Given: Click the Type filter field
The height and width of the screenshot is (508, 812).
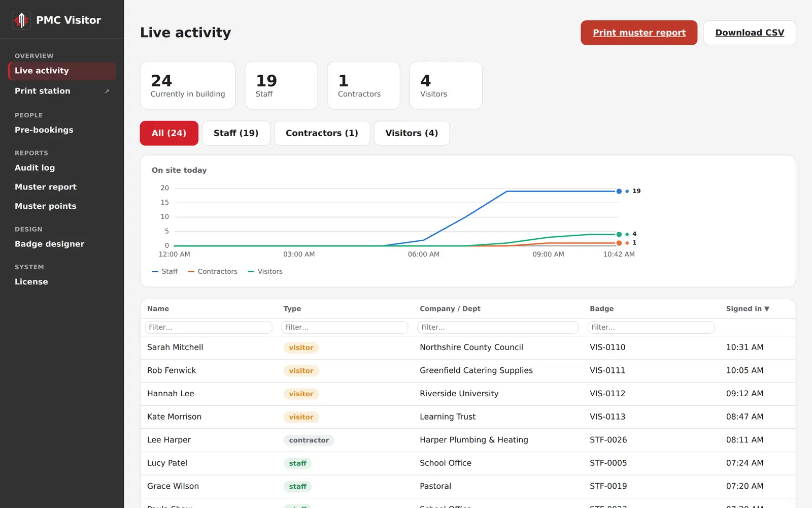Looking at the screenshot, I should pos(345,327).
